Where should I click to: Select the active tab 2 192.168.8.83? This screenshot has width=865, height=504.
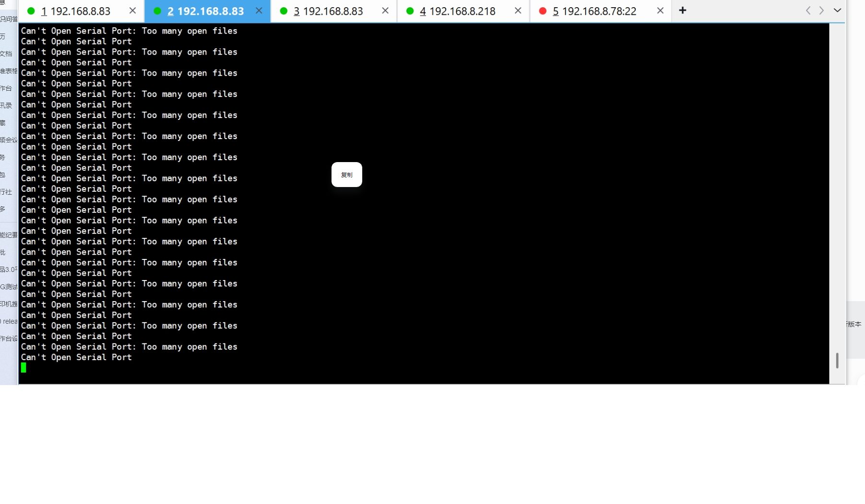click(205, 11)
